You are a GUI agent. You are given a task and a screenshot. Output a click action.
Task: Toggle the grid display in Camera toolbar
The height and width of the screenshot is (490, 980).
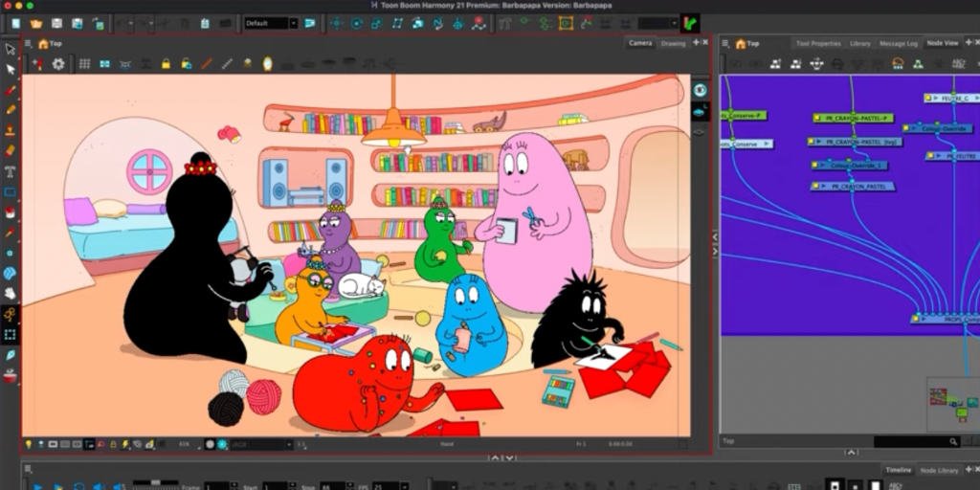tap(84, 64)
